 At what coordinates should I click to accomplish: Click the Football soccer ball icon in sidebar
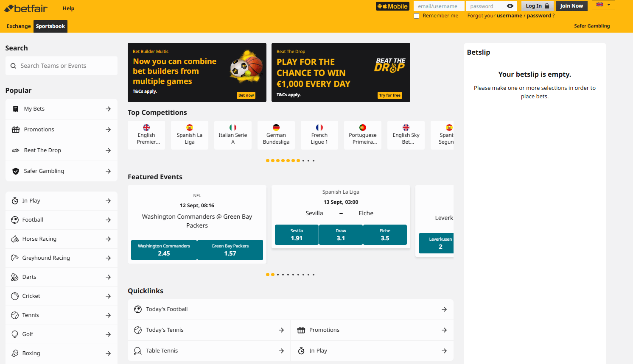pos(15,220)
